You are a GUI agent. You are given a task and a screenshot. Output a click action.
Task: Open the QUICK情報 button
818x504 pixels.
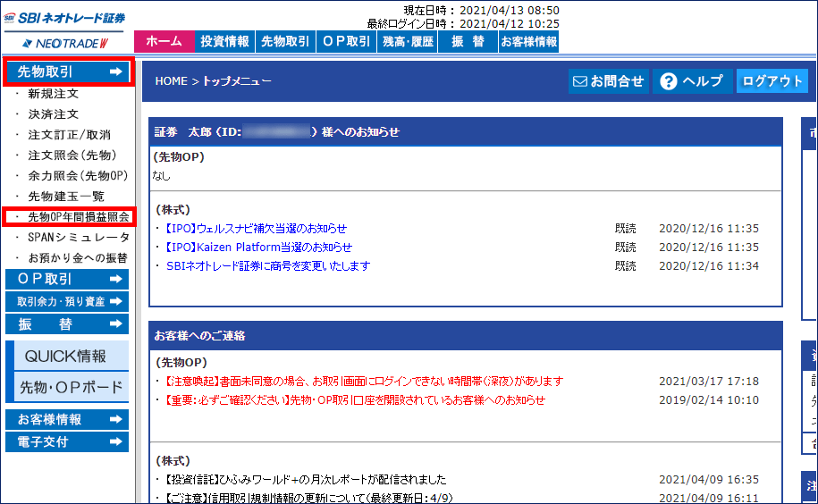coord(72,356)
